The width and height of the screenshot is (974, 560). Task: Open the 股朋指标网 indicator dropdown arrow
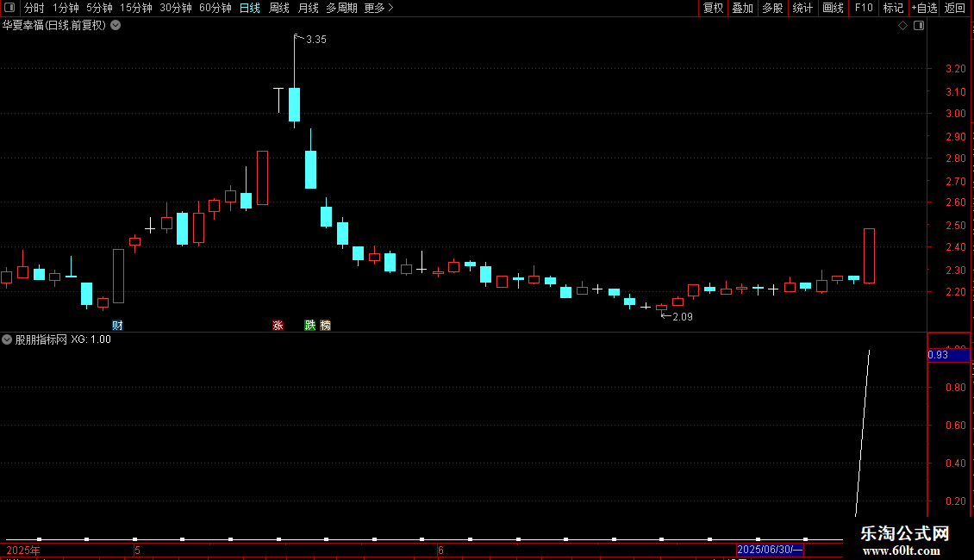(x=7, y=339)
